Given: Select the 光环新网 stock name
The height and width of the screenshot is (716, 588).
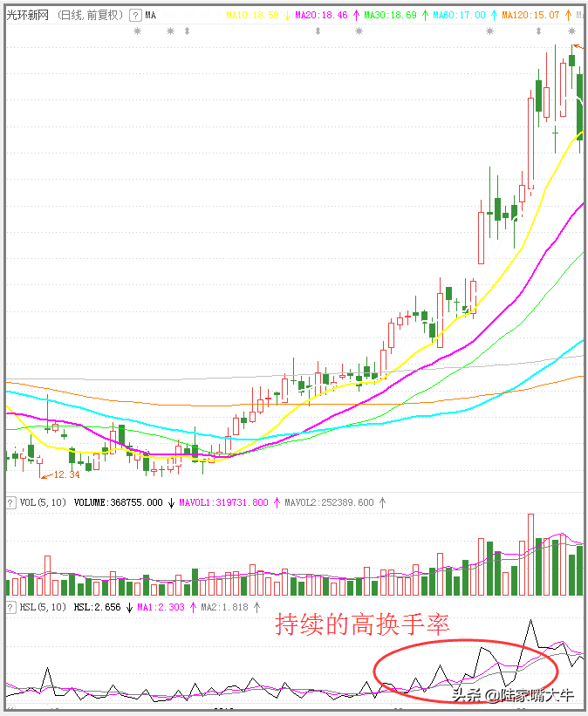Looking at the screenshot, I should (27, 16).
